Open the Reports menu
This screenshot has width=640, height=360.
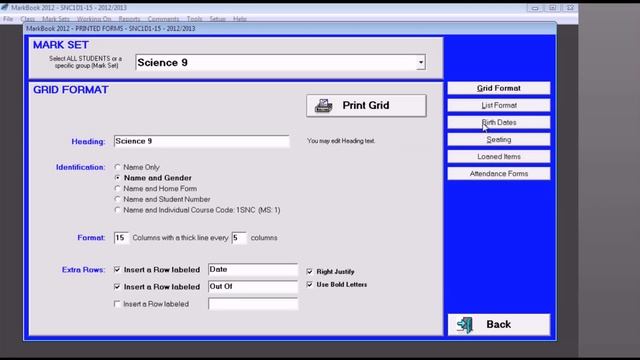click(x=129, y=19)
